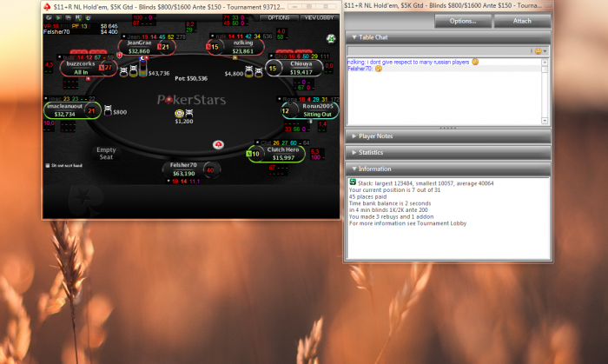
Task: Click the chat scrollbar up arrow
Action: [x=545, y=62]
